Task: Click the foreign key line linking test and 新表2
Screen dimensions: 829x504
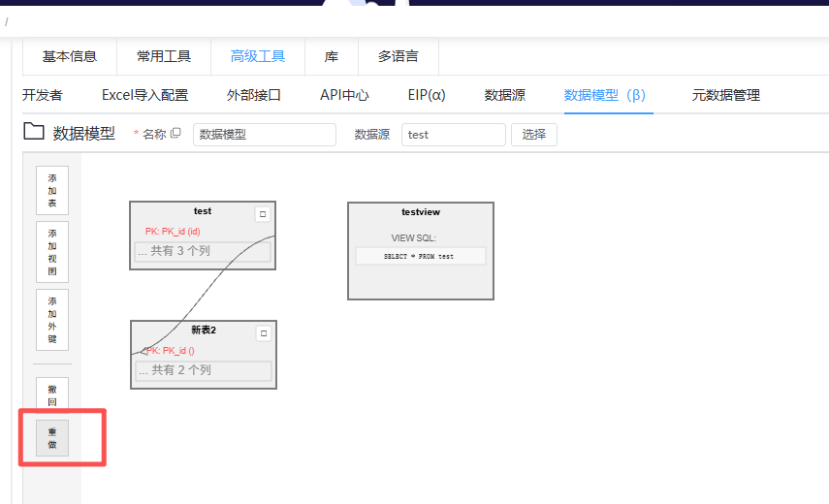Action: [x=203, y=296]
